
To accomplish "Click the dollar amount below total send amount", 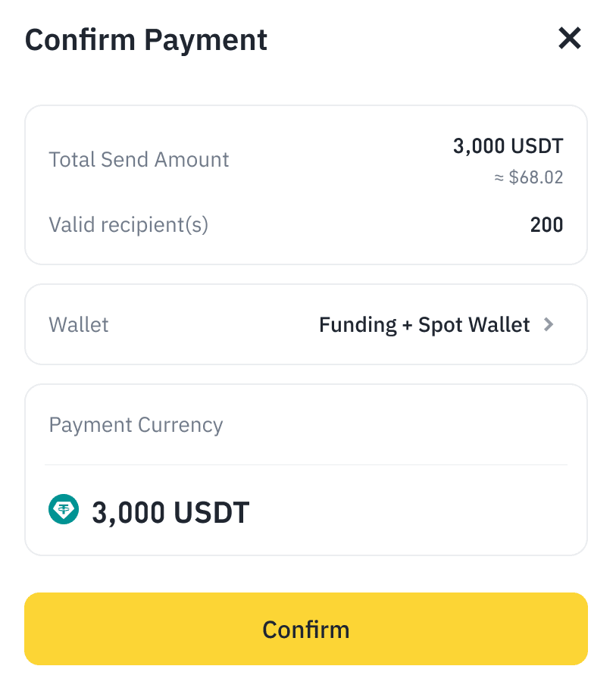I will pos(536,178).
